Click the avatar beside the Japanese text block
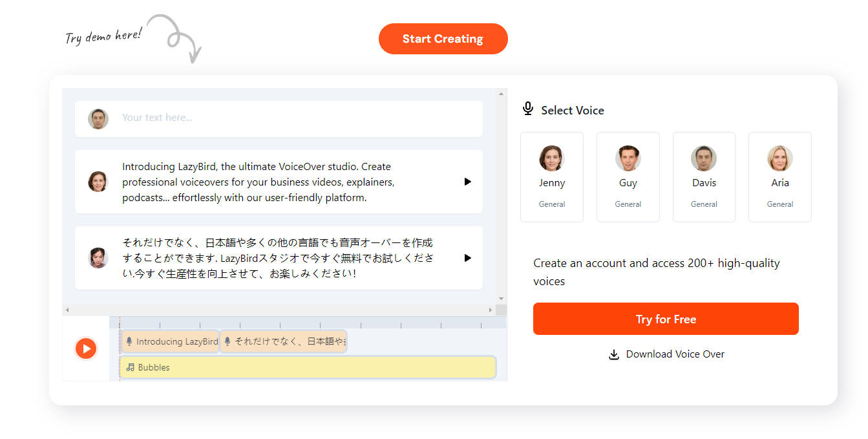The height and width of the screenshot is (439, 868). [98, 258]
